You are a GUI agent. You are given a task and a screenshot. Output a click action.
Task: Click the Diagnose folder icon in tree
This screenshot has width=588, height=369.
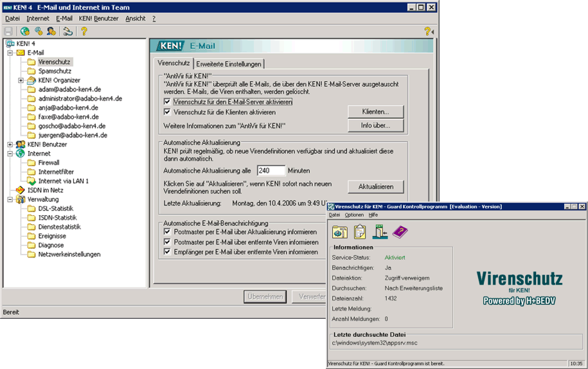coord(31,245)
